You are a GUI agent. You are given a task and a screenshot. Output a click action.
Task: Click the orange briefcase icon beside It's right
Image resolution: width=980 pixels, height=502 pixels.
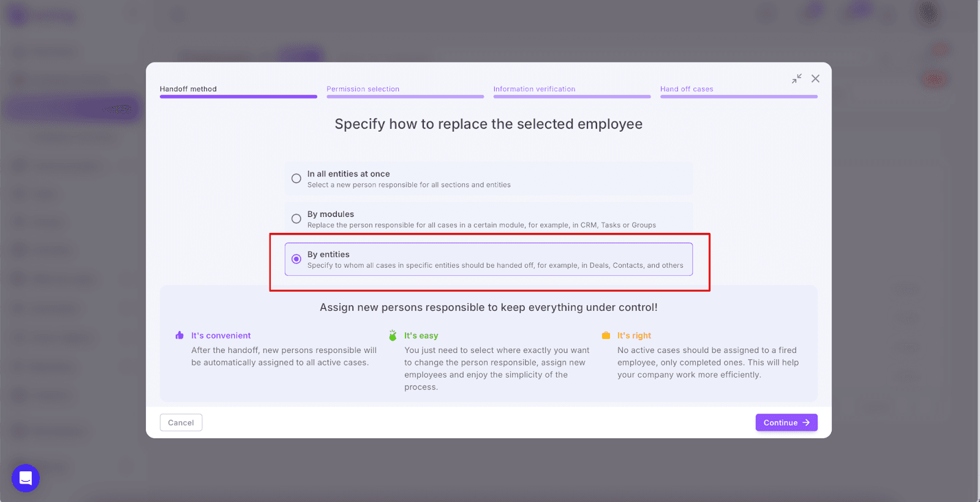tap(606, 335)
